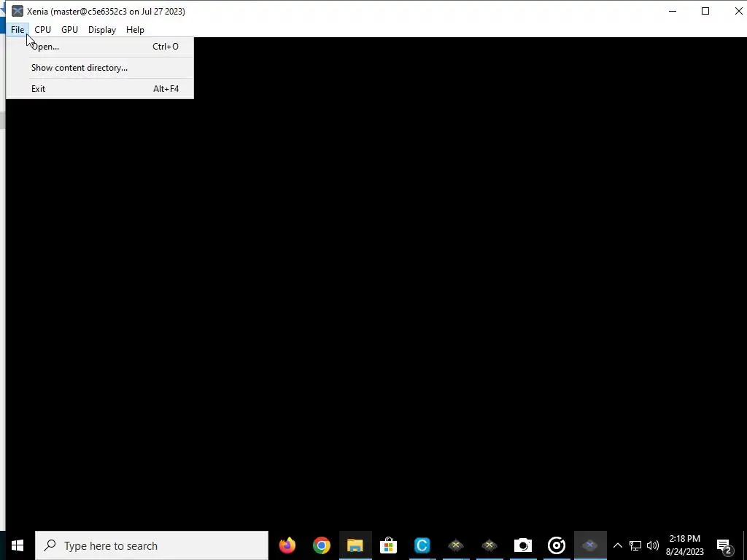This screenshot has height=560, width=747.
Task: Open the clock showing 2:18 PM
Action: coord(684,545)
